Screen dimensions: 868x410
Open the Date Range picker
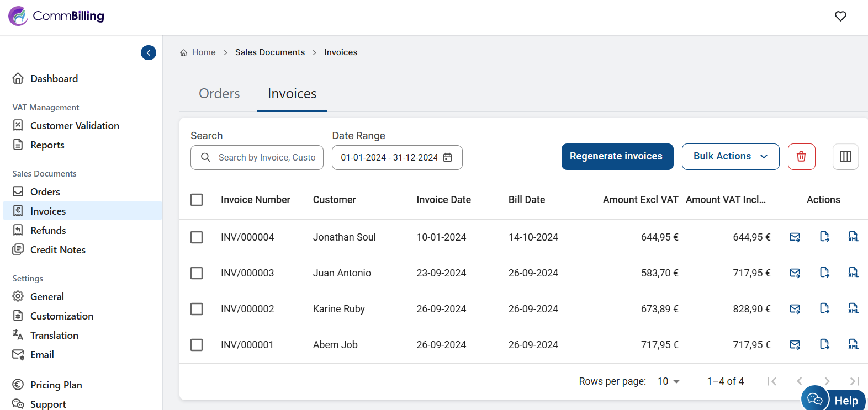point(396,158)
